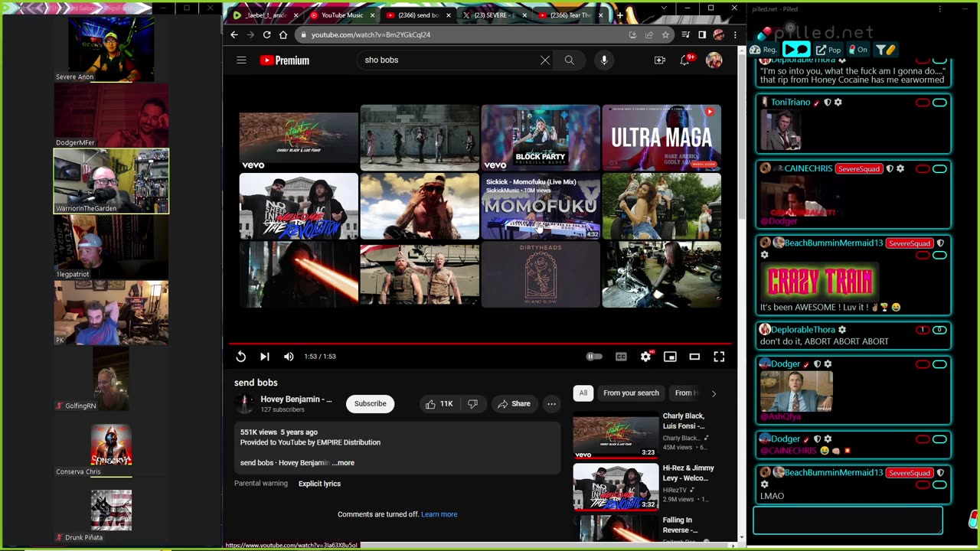Open the browser home page

point(283,34)
